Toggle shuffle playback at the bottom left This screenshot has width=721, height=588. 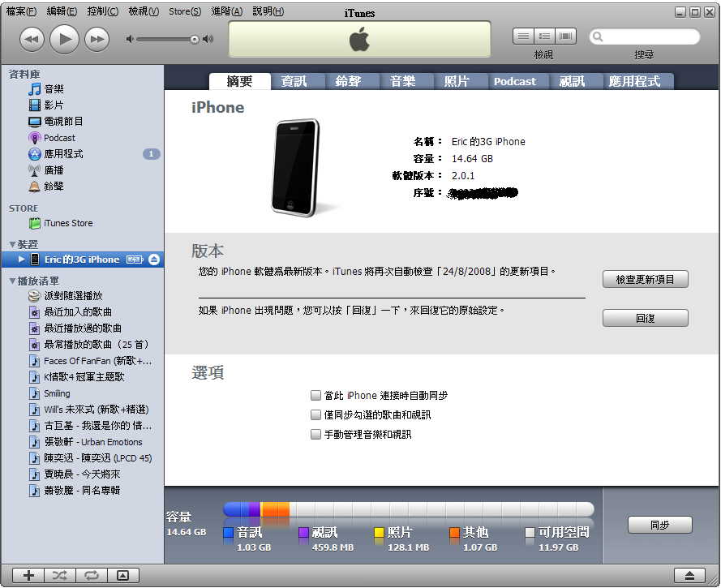[60, 575]
